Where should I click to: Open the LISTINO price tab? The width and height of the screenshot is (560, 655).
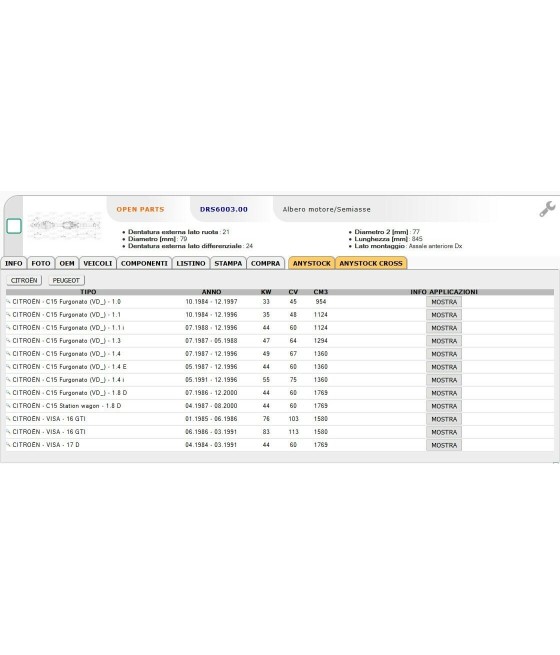click(191, 263)
